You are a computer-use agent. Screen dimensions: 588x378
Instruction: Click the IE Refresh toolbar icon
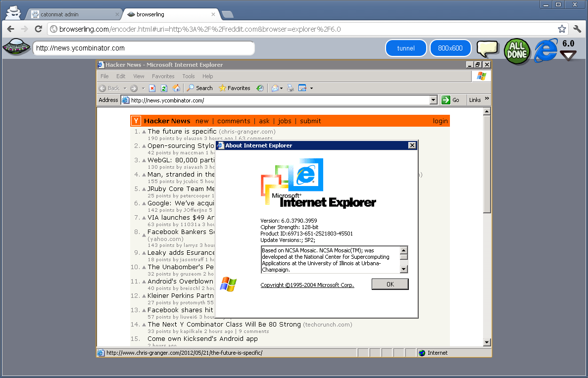164,88
